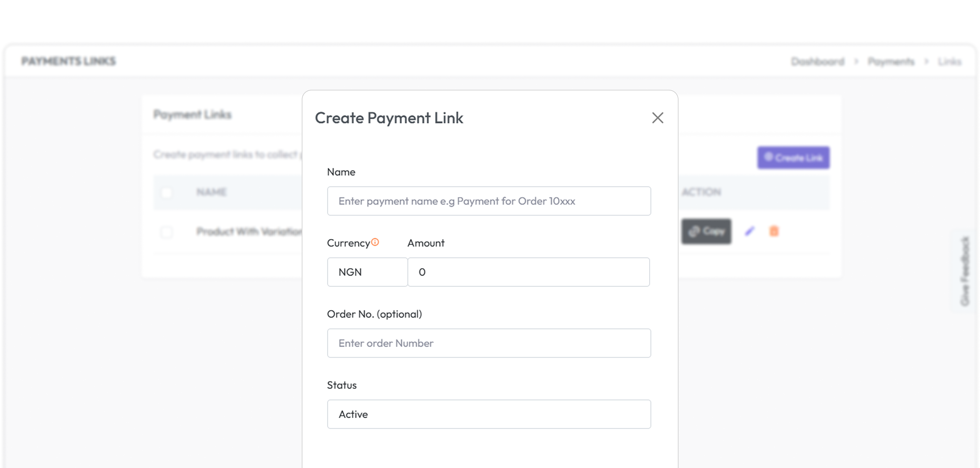Close the Create Payment Link dialog

click(658, 118)
